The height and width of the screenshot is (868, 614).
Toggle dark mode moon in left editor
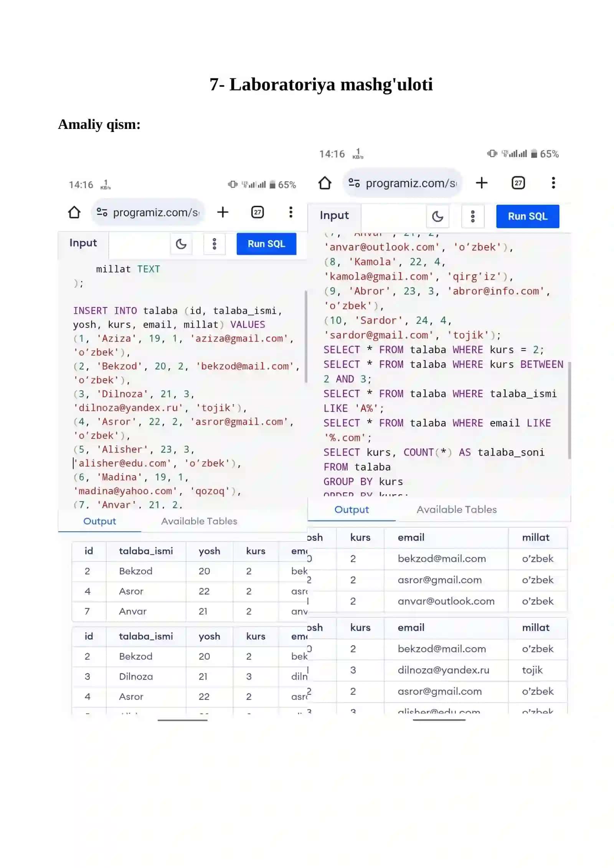tap(181, 244)
